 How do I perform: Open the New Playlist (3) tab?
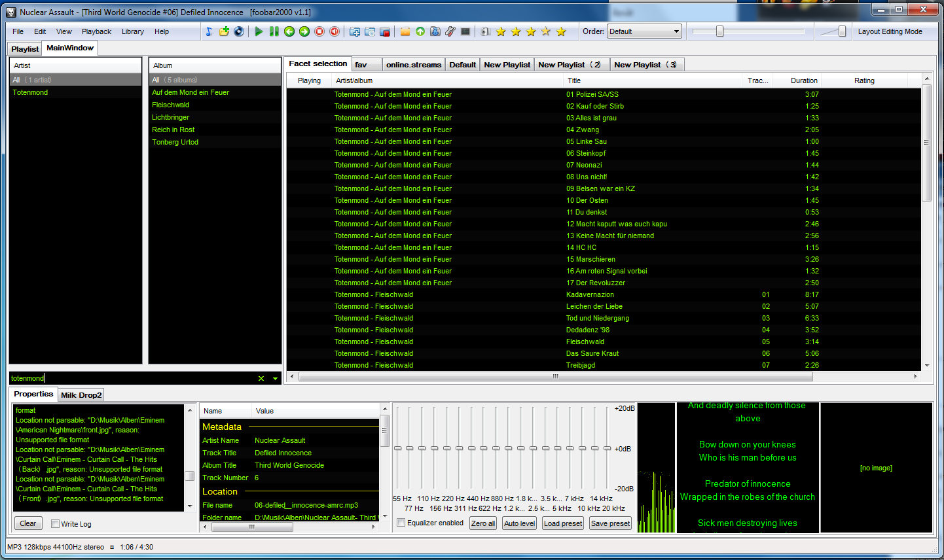click(x=647, y=65)
